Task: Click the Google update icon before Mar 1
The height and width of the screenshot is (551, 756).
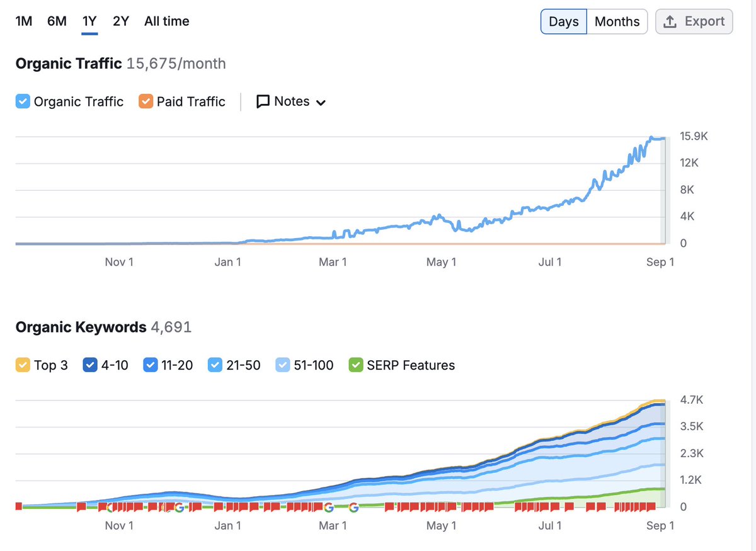Action: click(x=329, y=506)
